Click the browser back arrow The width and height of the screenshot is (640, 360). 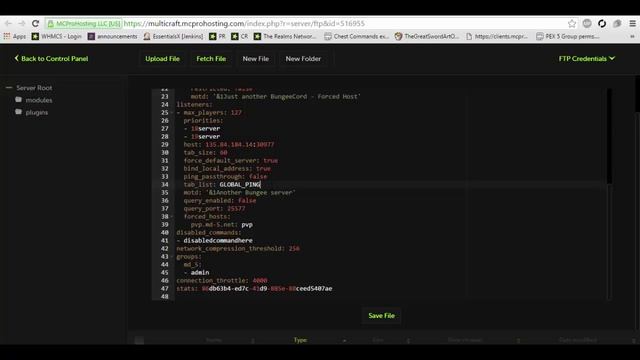point(8,24)
